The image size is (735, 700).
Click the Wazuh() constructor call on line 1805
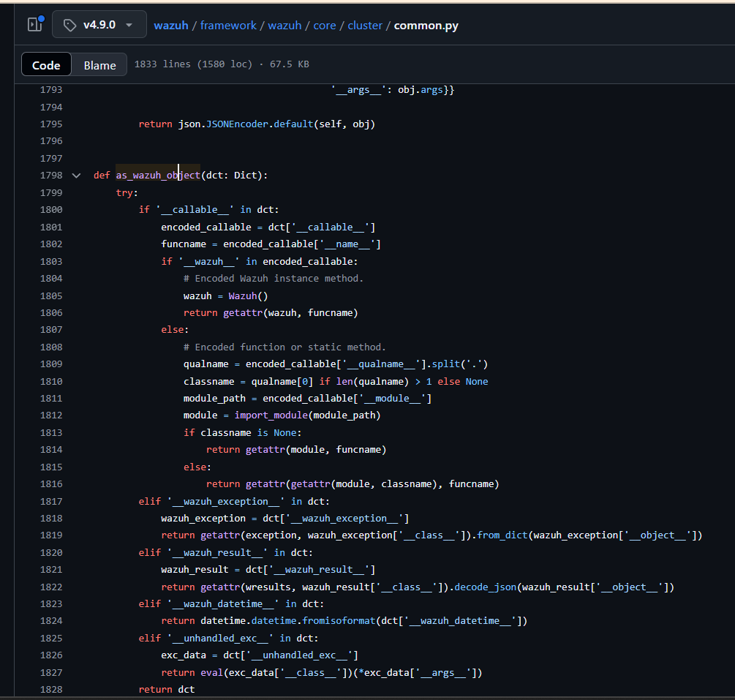pos(248,296)
